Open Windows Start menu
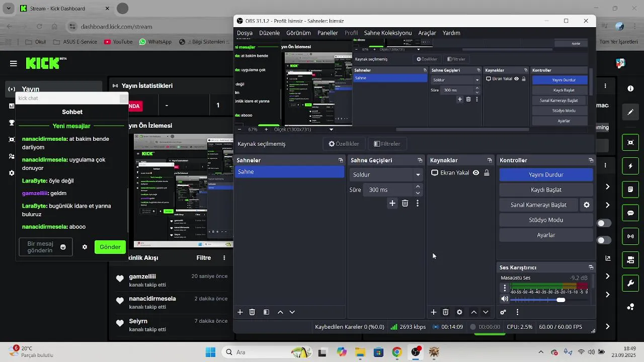The image size is (644, 362). (210, 352)
